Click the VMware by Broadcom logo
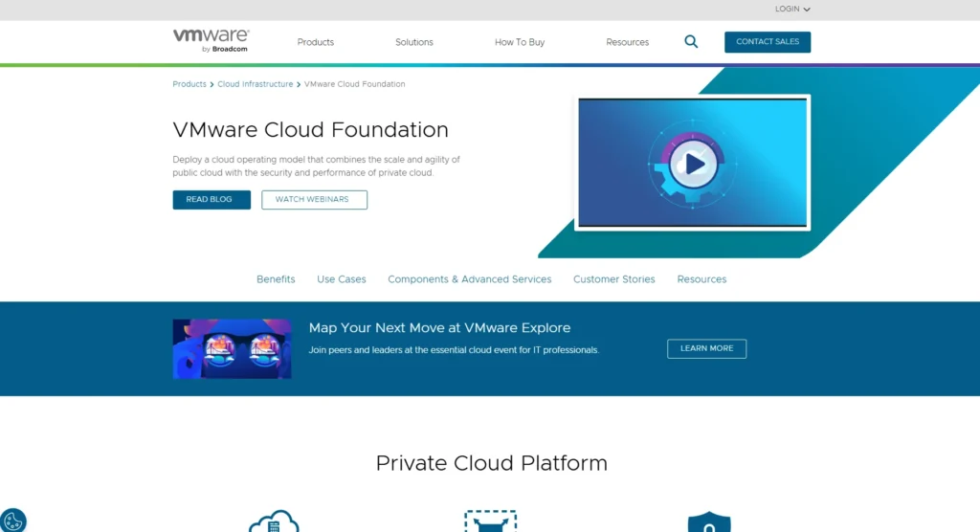 click(x=211, y=40)
